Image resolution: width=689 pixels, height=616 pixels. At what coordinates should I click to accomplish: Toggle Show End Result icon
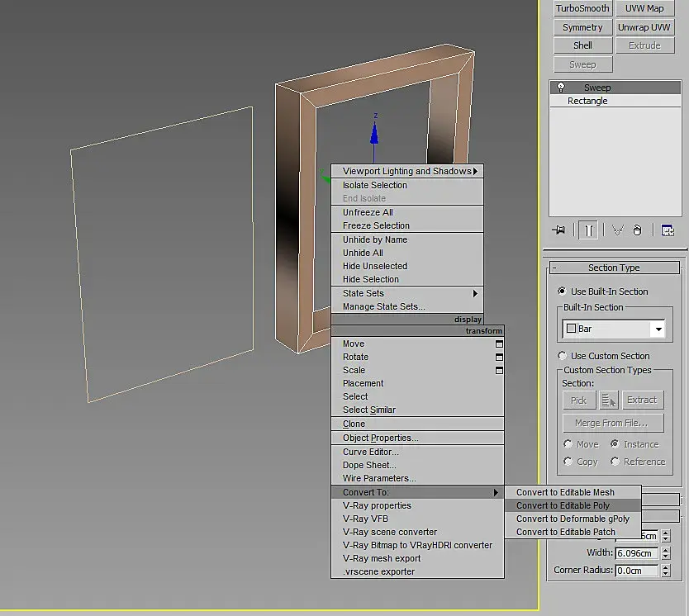[x=588, y=230]
